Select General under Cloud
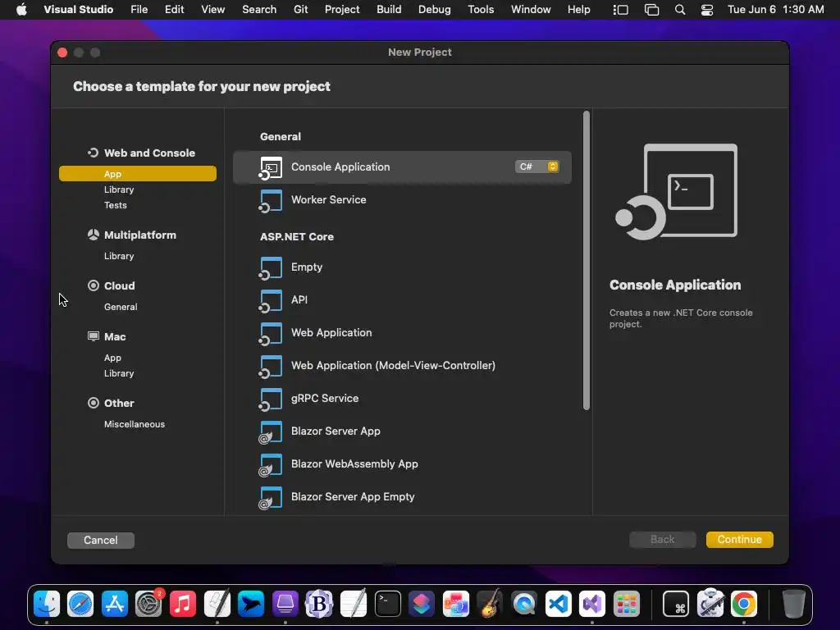The width and height of the screenshot is (840, 630). 121,307
